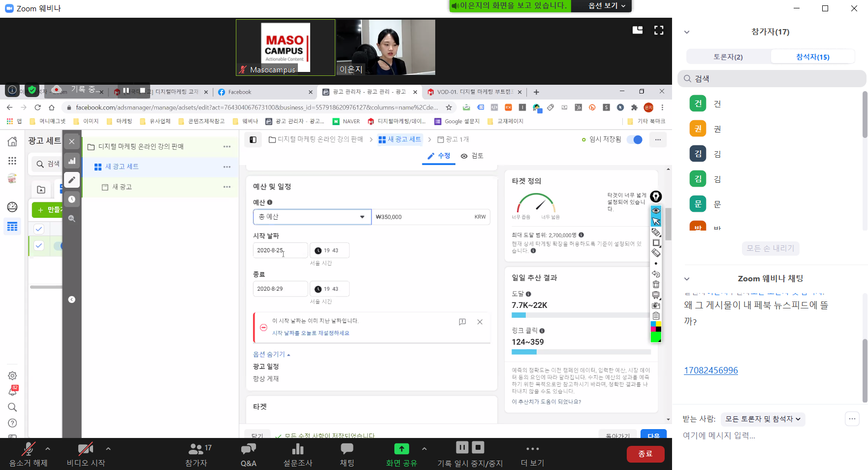
Task: Switch to the review (검토) tab
Action: [472, 156]
